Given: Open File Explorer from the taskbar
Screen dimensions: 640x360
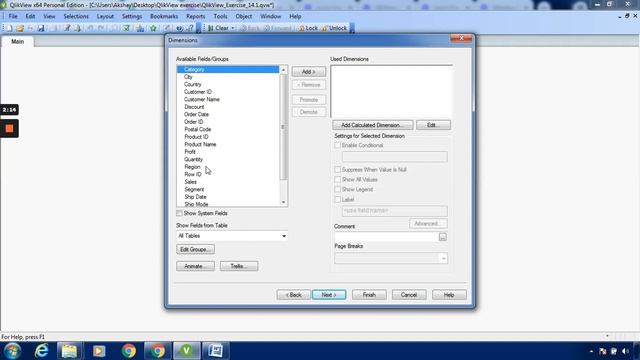Looking at the screenshot, I should click(69, 351).
